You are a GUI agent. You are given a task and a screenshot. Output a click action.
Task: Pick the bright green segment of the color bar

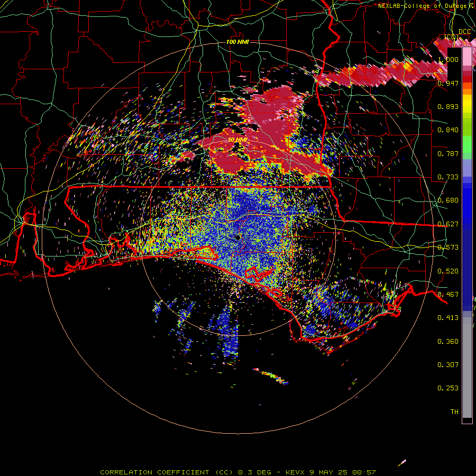pos(467,144)
